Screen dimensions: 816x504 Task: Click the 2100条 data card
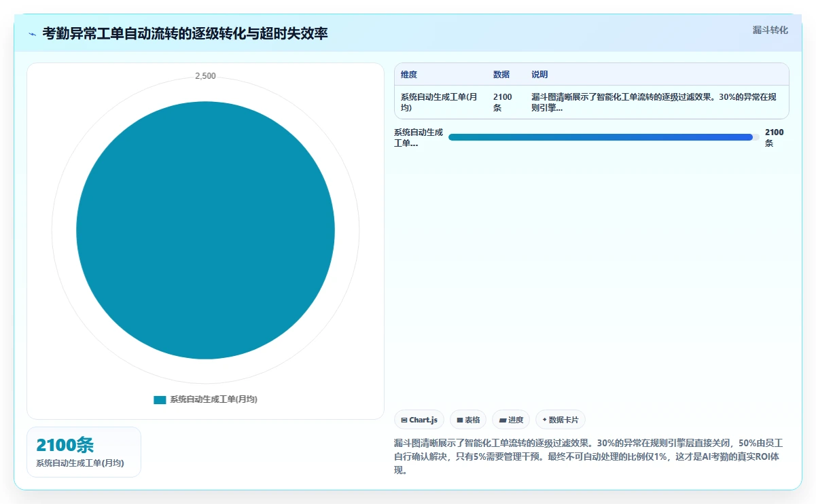84,452
